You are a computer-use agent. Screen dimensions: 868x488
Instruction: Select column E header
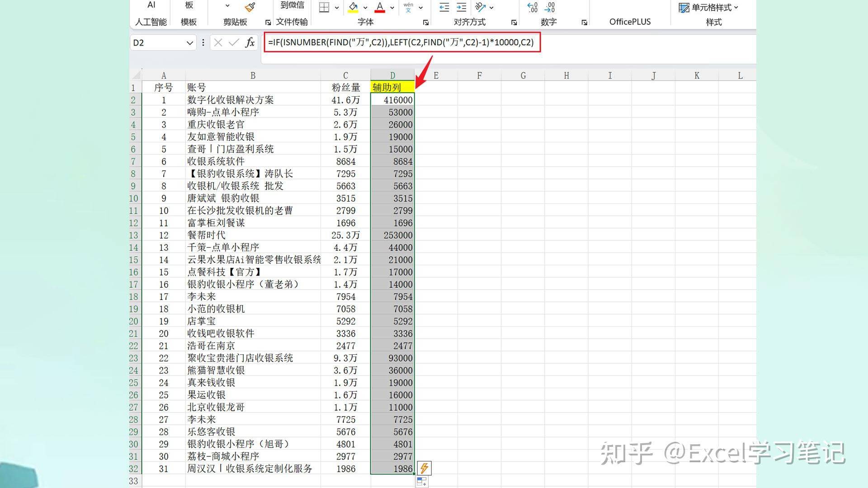[x=436, y=75]
